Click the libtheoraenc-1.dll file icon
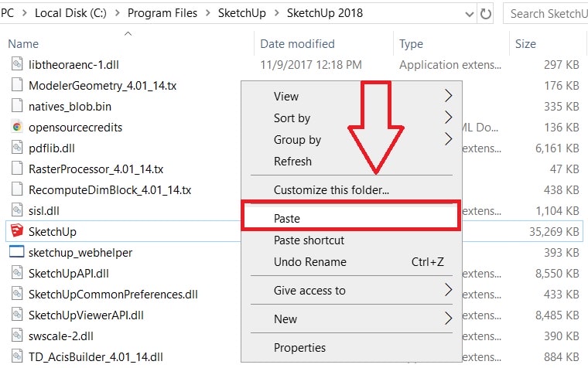588x368 pixels. point(17,64)
